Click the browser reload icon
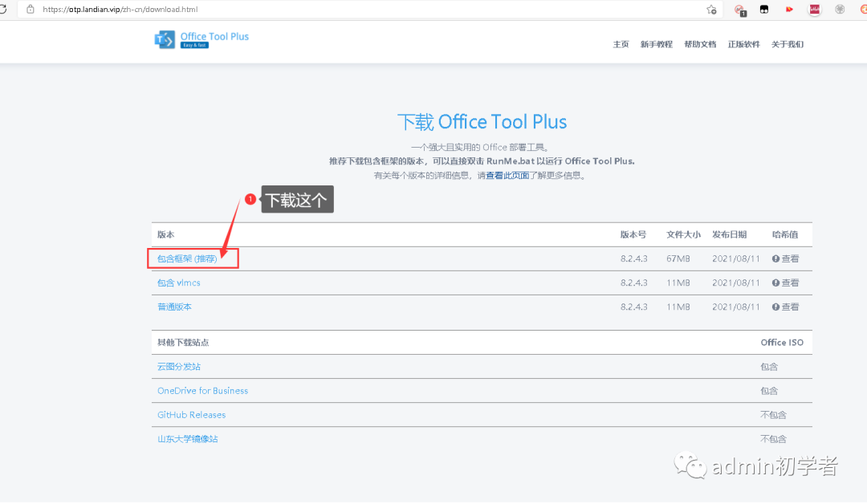 [2, 10]
